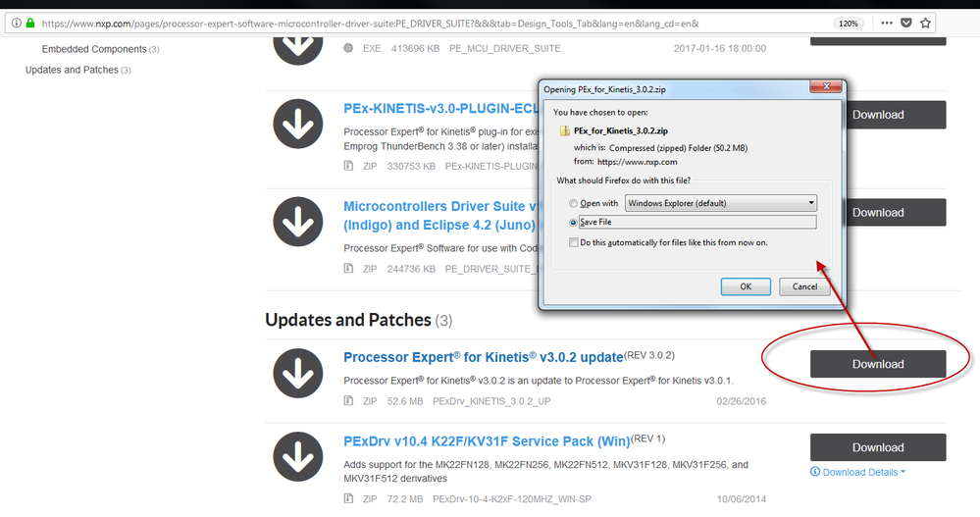
Task: Click ZIP file icon beside 244736 KB
Action: tap(348, 268)
